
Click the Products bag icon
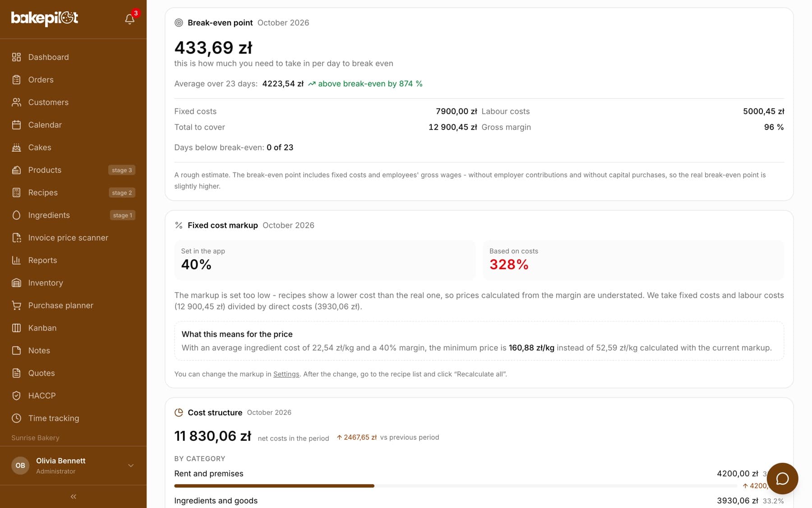(x=17, y=170)
